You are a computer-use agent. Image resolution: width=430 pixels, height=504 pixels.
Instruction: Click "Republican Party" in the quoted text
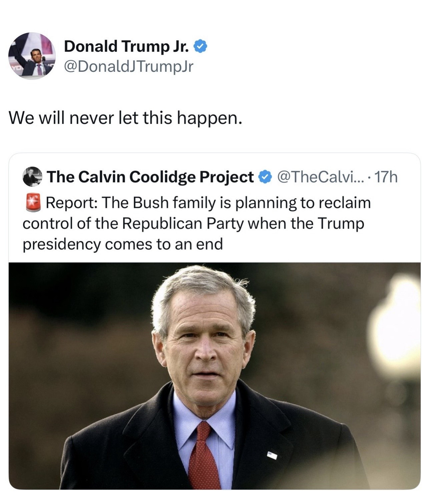[182, 223]
